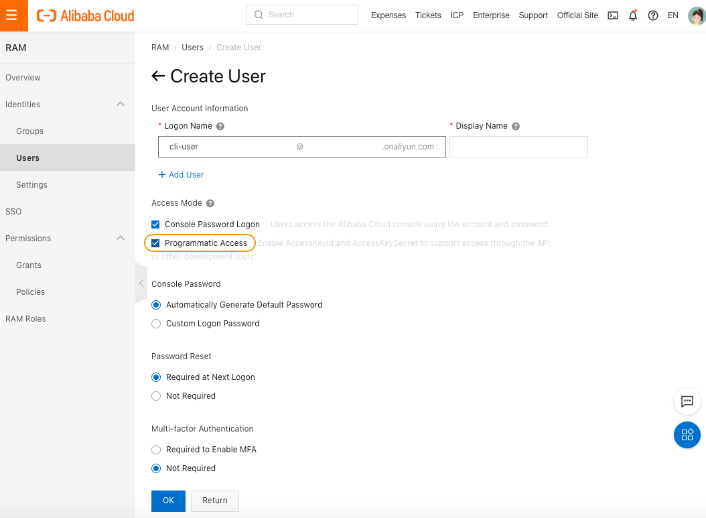This screenshot has width=706, height=518.
Task: Click into the Display Name field
Action: (518, 147)
